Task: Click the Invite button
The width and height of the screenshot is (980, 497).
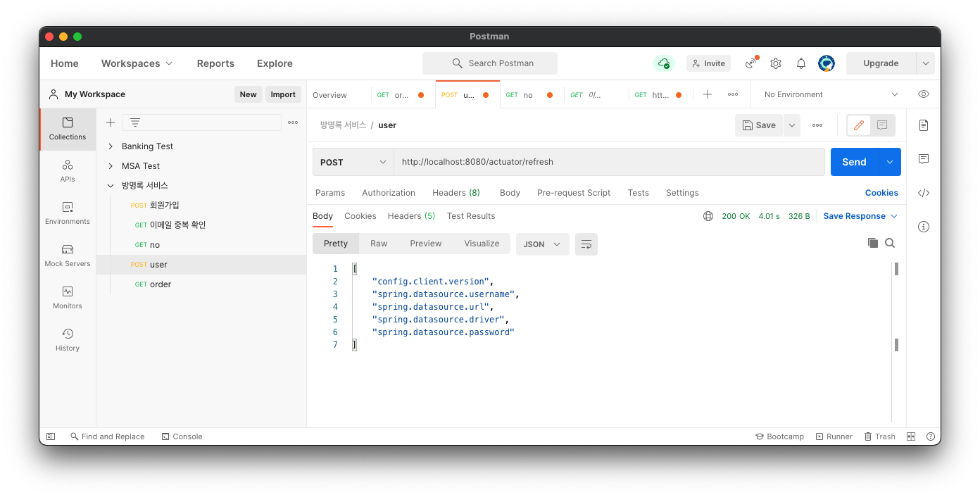Action: click(x=708, y=63)
